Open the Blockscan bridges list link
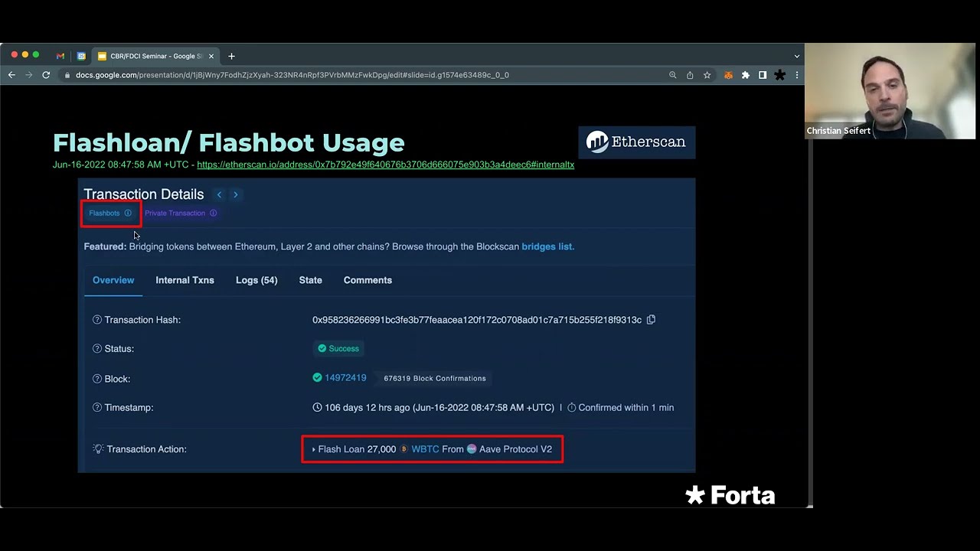The width and height of the screenshot is (980, 551). [547, 246]
